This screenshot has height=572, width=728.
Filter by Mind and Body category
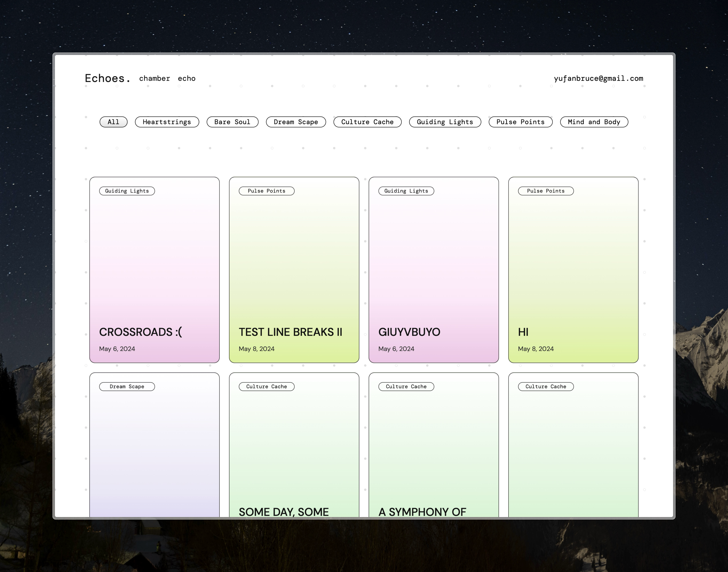pos(594,122)
